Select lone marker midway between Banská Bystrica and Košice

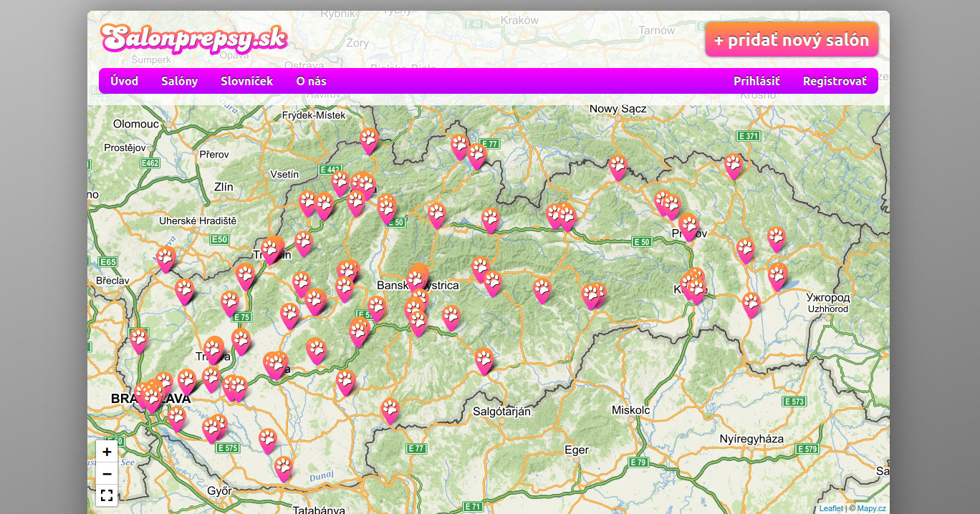[542, 290]
